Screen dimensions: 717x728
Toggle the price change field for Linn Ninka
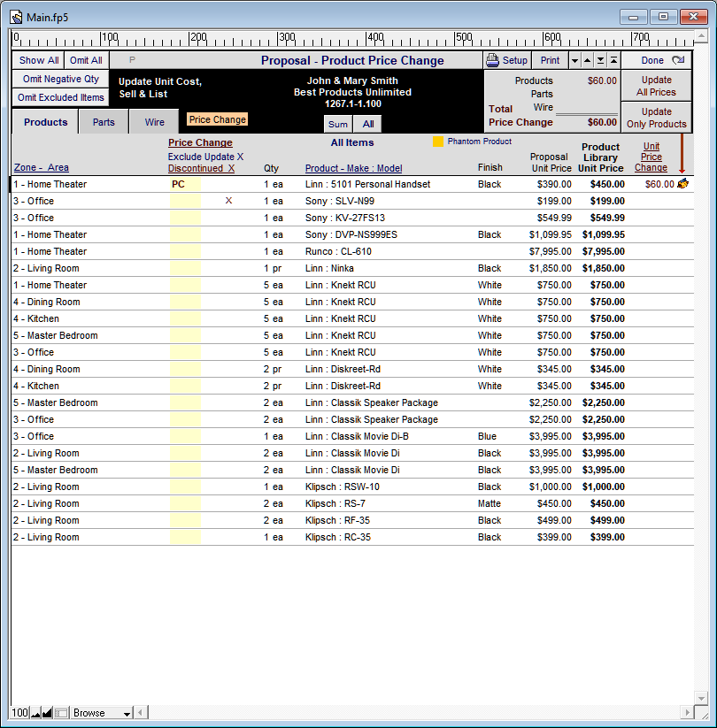coord(185,268)
